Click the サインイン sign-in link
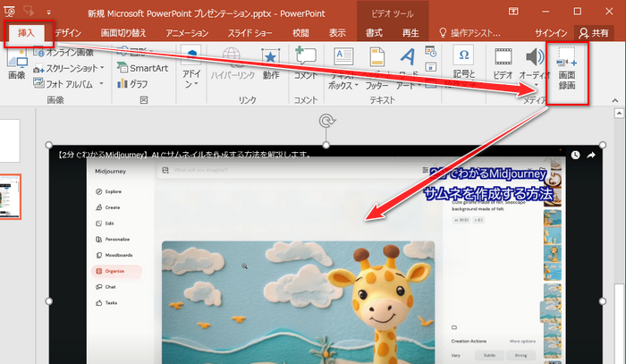Viewport: 626px width, 364px height. pos(552,32)
